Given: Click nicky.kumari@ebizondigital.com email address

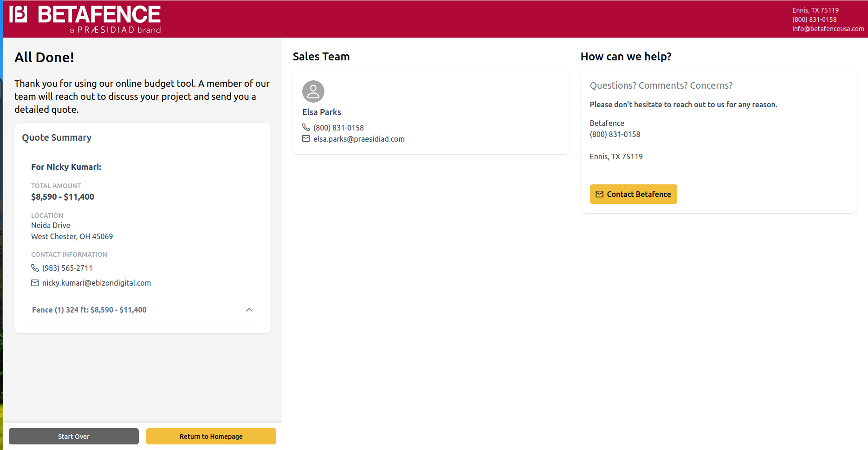Looking at the screenshot, I should pos(97,283).
